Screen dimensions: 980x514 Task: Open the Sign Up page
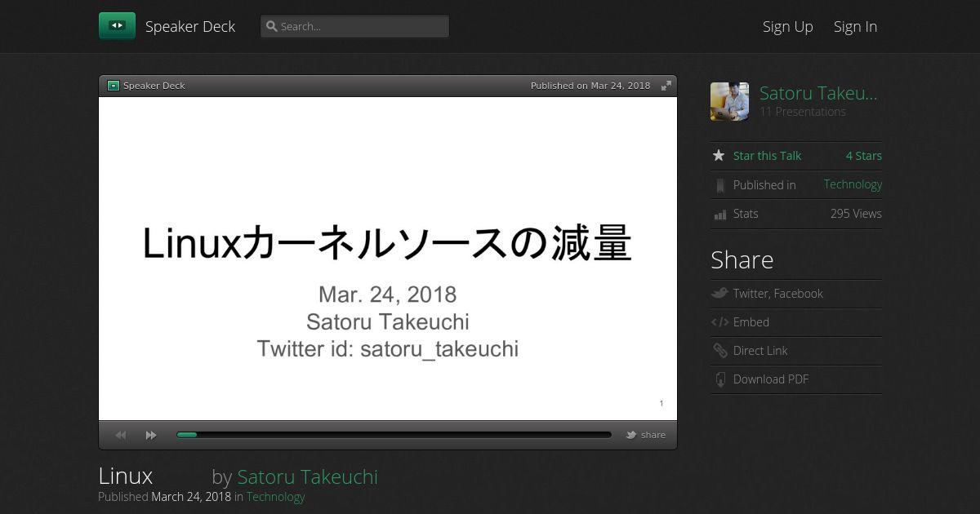click(x=788, y=26)
